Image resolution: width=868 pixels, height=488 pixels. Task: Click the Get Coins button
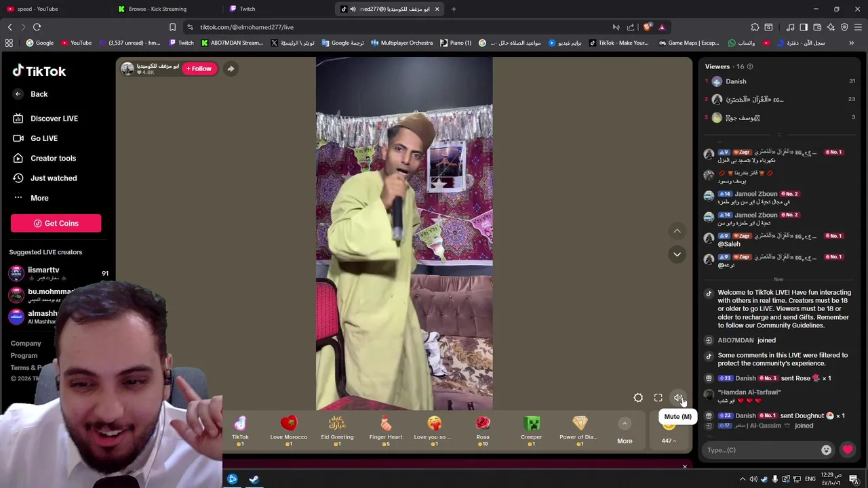click(x=56, y=223)
